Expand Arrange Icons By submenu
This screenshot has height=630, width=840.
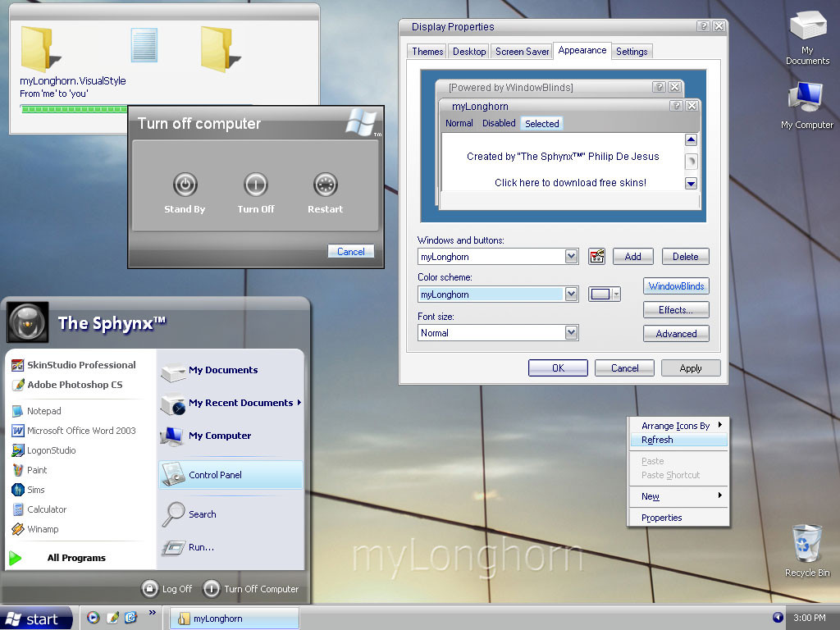720,425
